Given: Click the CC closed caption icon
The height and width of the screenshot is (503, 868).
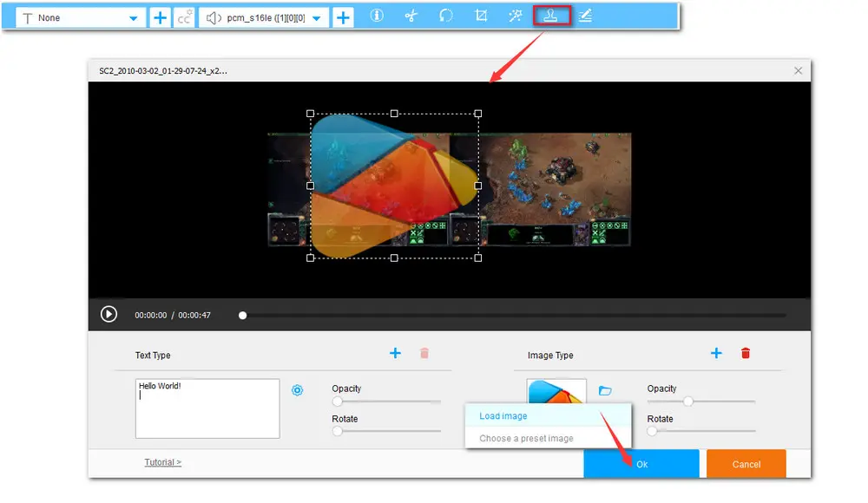Looking at the screenshot, I should tap(184, 17).
